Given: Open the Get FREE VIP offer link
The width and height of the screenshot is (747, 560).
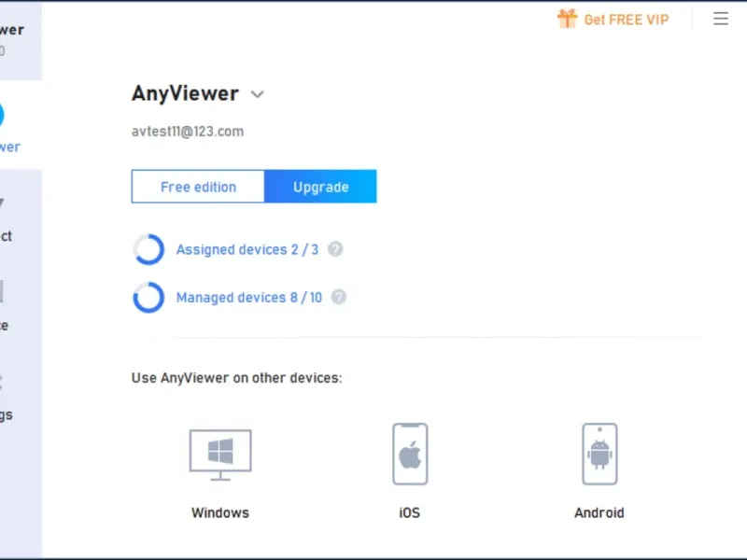Looking at the screenshot, I should pos(627,20).
